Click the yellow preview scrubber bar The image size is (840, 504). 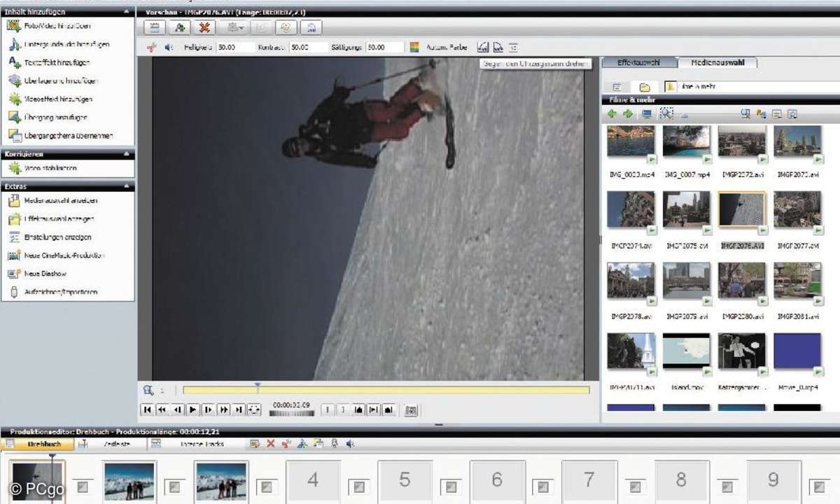click(x=386, y=390)
